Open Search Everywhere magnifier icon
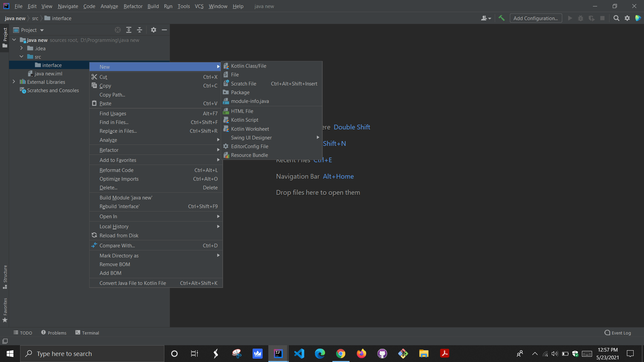The width and height of the screenshot is (644, 362). click(x=616, y=18)
